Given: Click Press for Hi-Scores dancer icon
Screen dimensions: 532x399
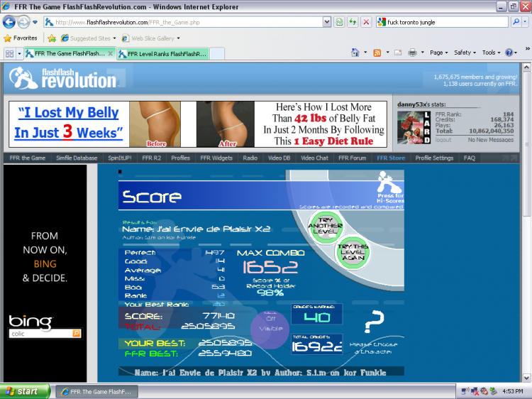Looking at the screenshot, I should pyautogui.click(x=390, y=187).
